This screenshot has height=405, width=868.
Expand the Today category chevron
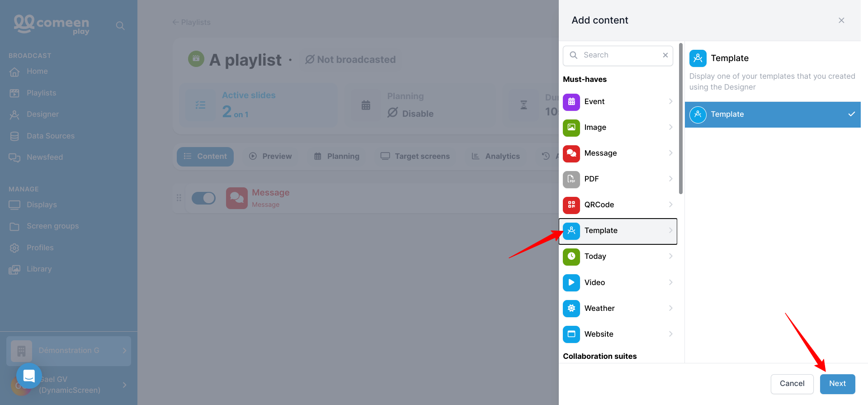click(x=670, y=256)
